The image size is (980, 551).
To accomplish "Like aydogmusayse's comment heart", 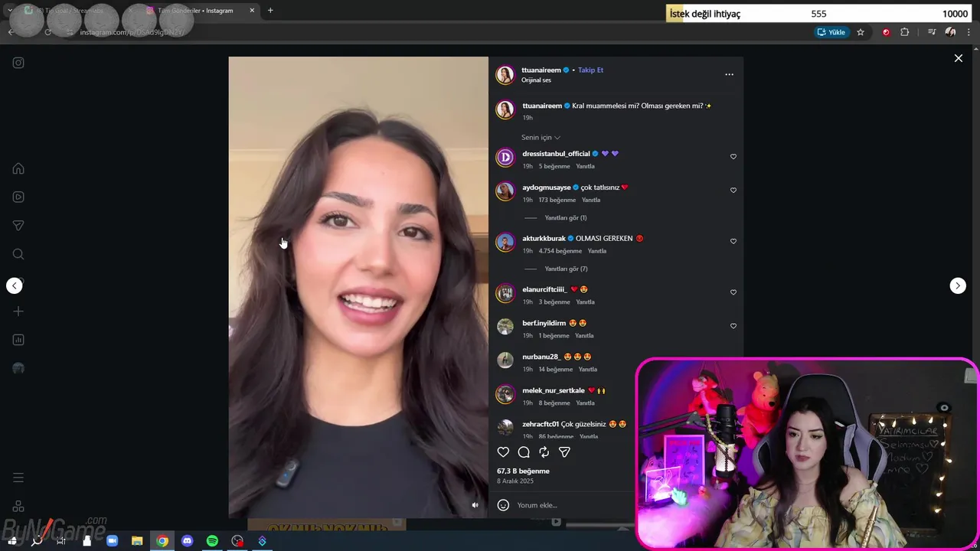I will click(x=733, y=190).
